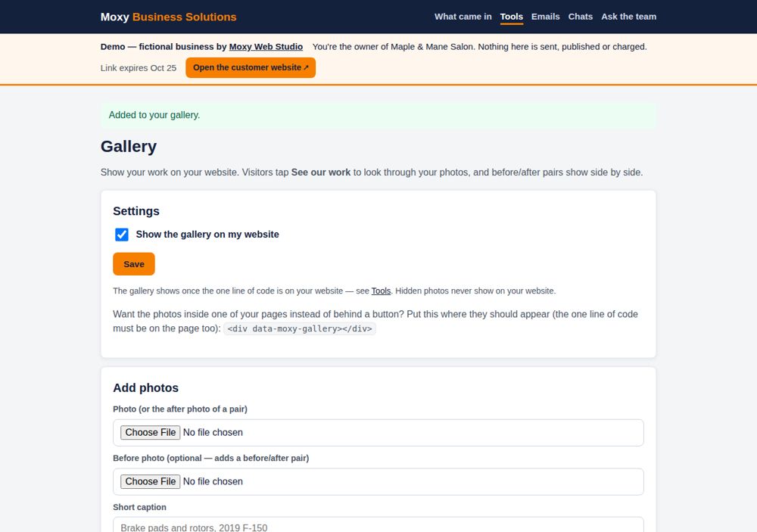
Task: Open the What came in tab
Action: click(x=463, y=17)
